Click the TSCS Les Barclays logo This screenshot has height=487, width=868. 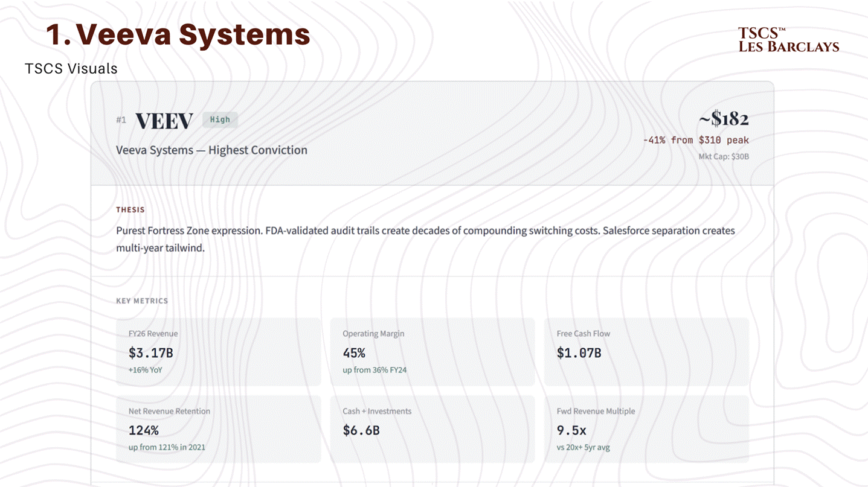788,40
